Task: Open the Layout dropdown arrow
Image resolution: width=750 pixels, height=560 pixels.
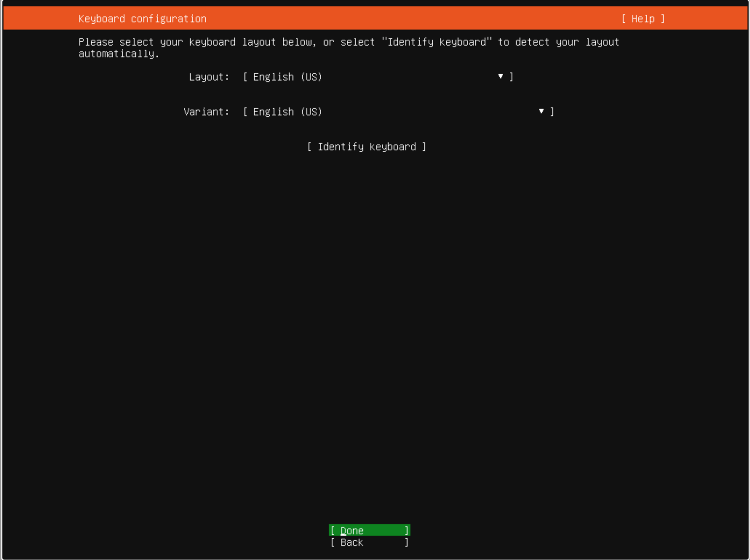Action: [x=500, y=77]
